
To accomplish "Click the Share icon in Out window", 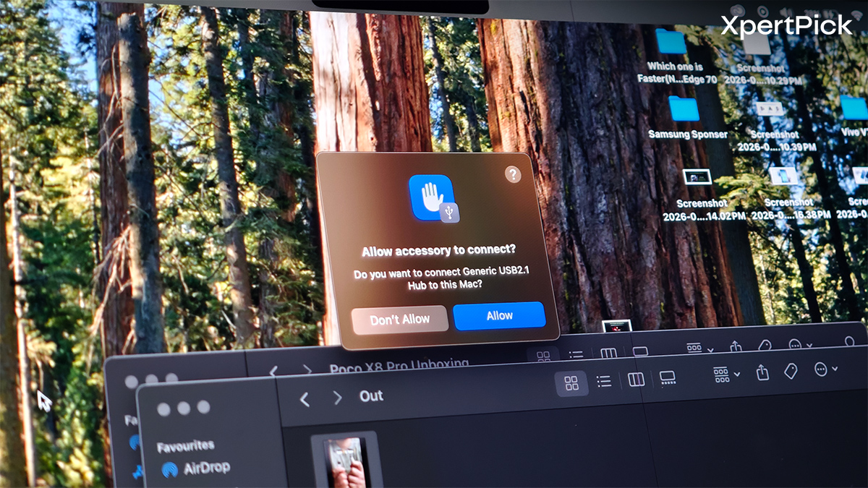I will click(x=762, y=372).
